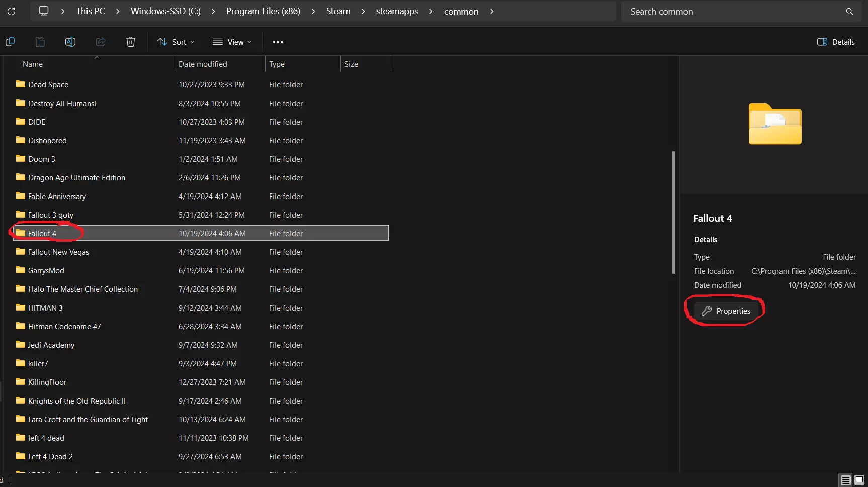
Task: Click the Fallout 4 folder preview thumbnail
Action: 775,124
